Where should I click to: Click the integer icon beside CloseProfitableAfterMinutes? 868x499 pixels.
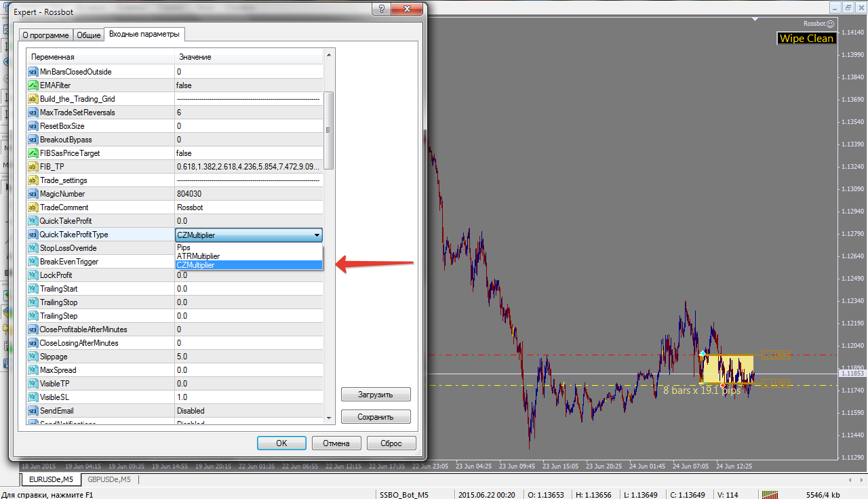(33, 330)
